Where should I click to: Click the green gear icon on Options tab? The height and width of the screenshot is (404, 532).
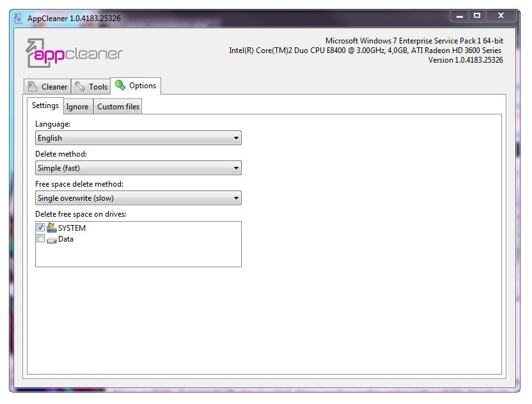coord(120,85)
